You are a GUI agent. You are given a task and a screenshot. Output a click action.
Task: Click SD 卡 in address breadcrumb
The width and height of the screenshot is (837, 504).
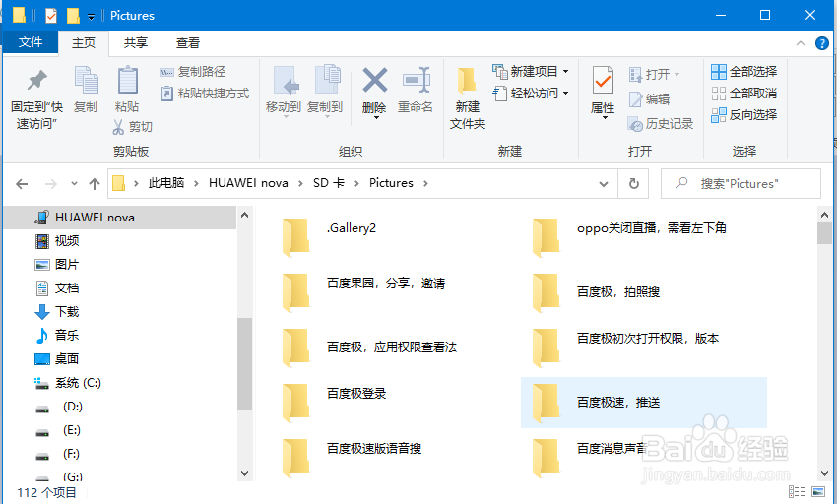(329, 183)
